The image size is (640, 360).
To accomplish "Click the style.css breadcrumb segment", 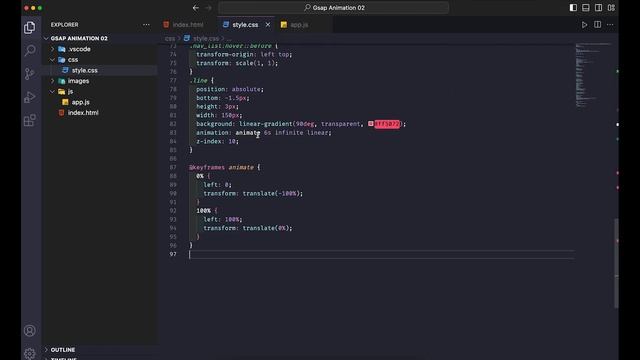I will (x=206, y=38).
